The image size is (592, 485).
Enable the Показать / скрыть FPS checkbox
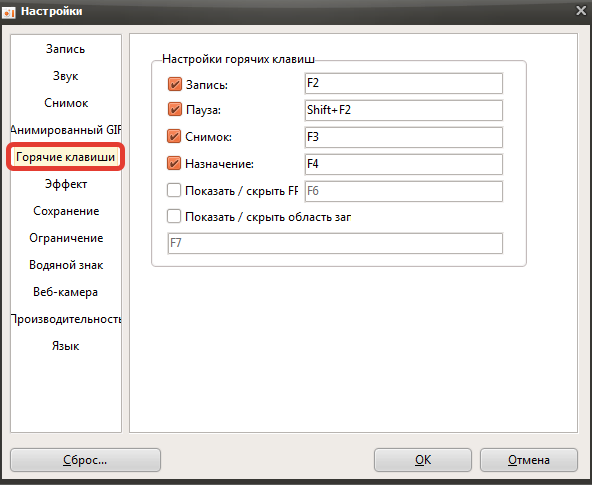tap(174, 190)
